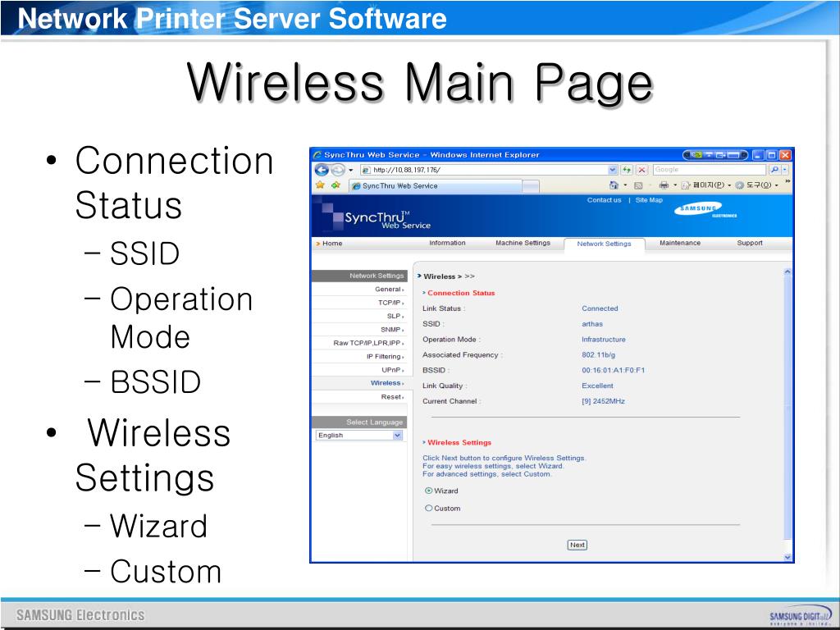Expand the toolbar overflow chevron
Image resolution: width=840 pixels, height=630 pixels.
(787, 181)
